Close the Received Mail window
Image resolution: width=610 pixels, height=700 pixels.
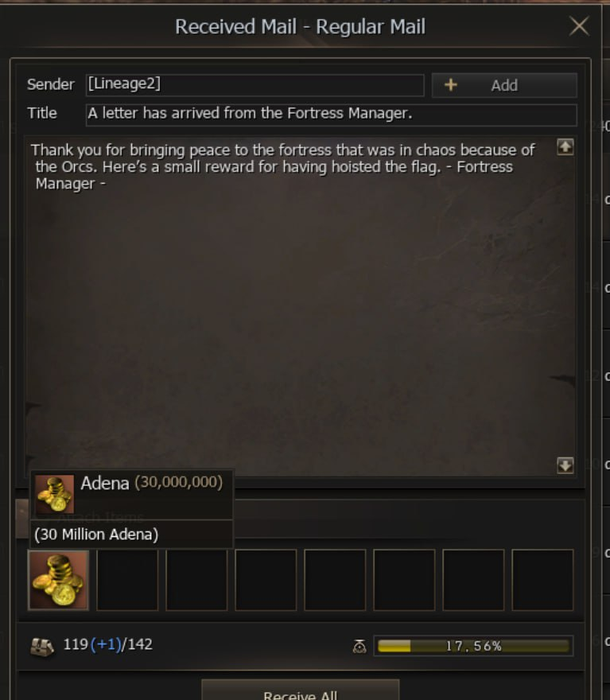(x=579, y=26)
